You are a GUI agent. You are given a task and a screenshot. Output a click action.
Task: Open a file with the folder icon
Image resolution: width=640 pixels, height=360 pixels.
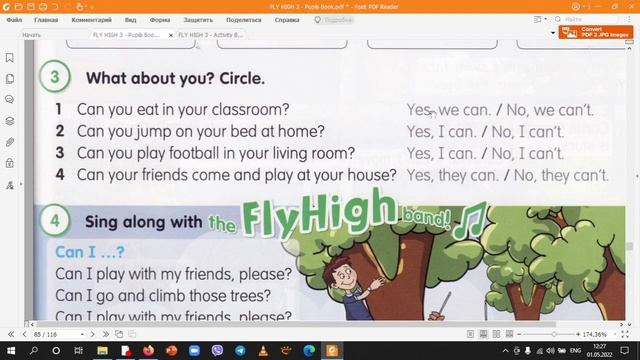coord(18,7)
